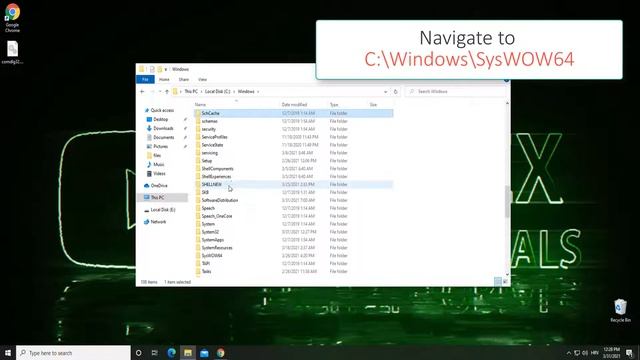This screenshot has height=360, width=640.
Task: Select the ServiceProfiles folder
Action: pyautogui.click(x=214, y=137)
